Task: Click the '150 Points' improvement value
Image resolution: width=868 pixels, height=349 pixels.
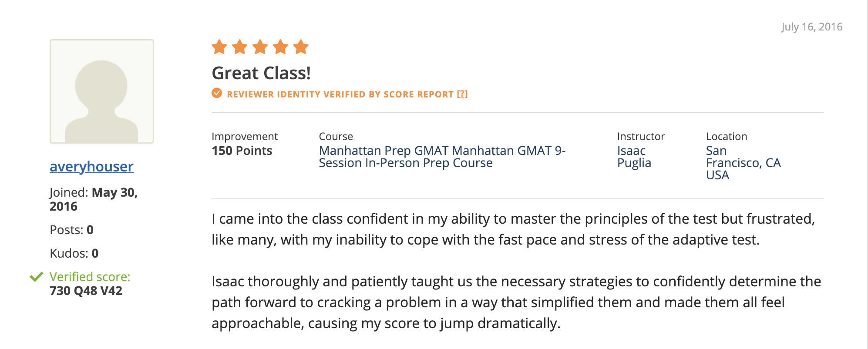Action: pyautogui.click(x=242, y=151)
